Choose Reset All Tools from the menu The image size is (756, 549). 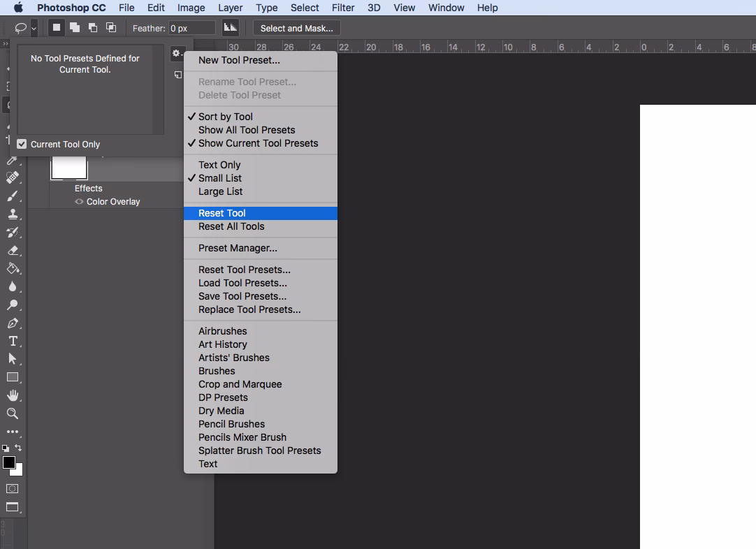coord(231,226)
